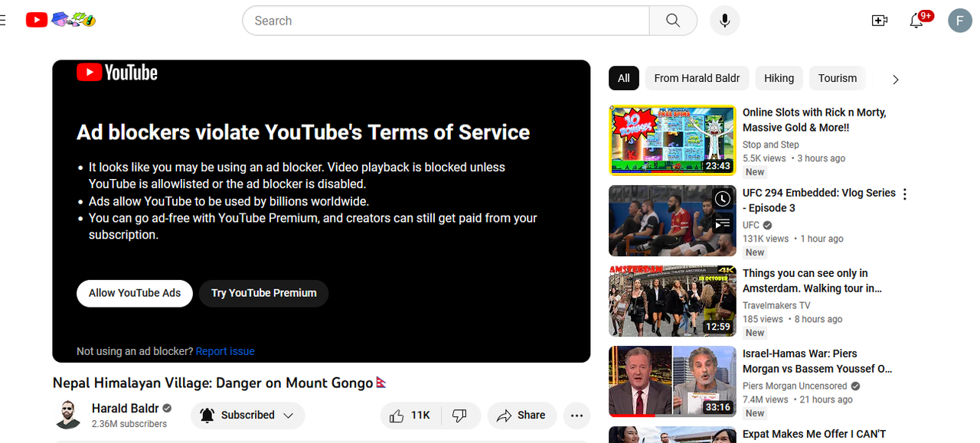Click YouTube logo inside player overlay
The width and height of the screenshot is (980, 443).
click(117, 73)
